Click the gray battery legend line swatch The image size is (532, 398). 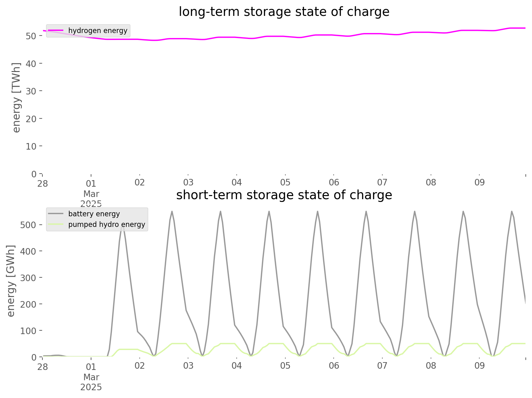(56, 214)
